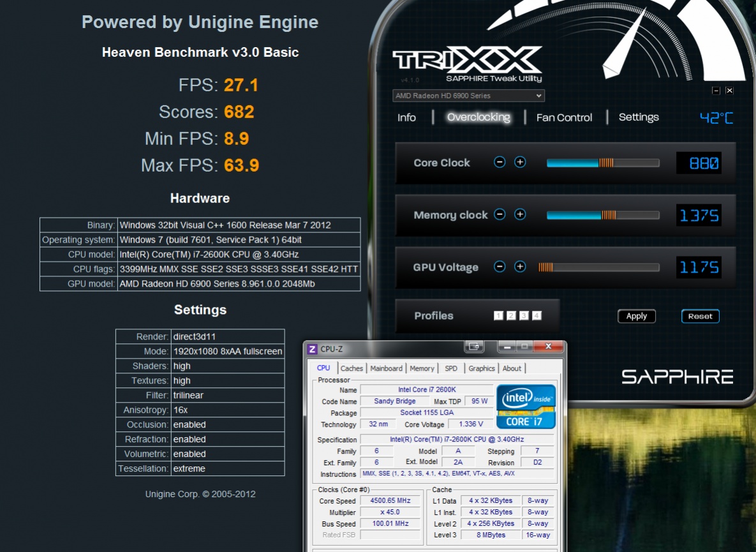Open the About tab in CPU-Z
Image resolution: width=756 pixels, height=552 pixels.
click(x=512, y=368)
